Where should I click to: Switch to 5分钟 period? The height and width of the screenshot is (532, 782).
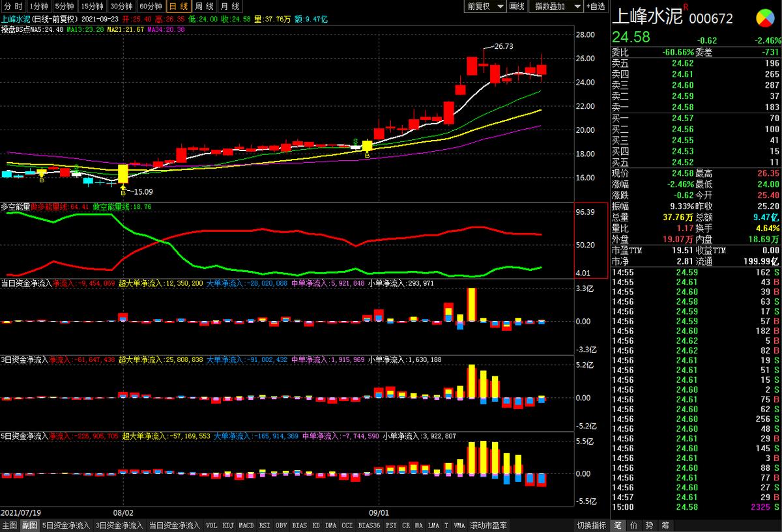point(65,6)
